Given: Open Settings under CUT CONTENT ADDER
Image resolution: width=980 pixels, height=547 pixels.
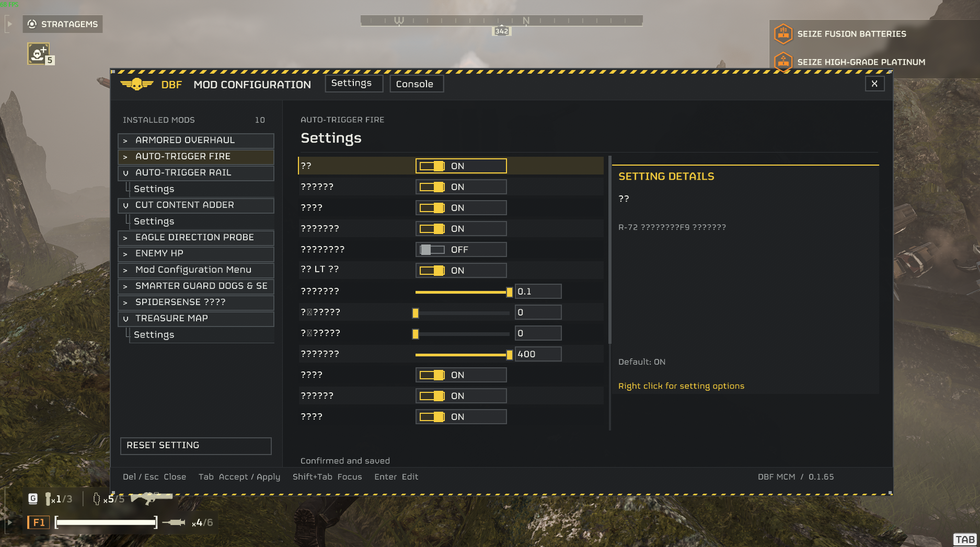Looking at the screenshot, I should pos(154,221).
